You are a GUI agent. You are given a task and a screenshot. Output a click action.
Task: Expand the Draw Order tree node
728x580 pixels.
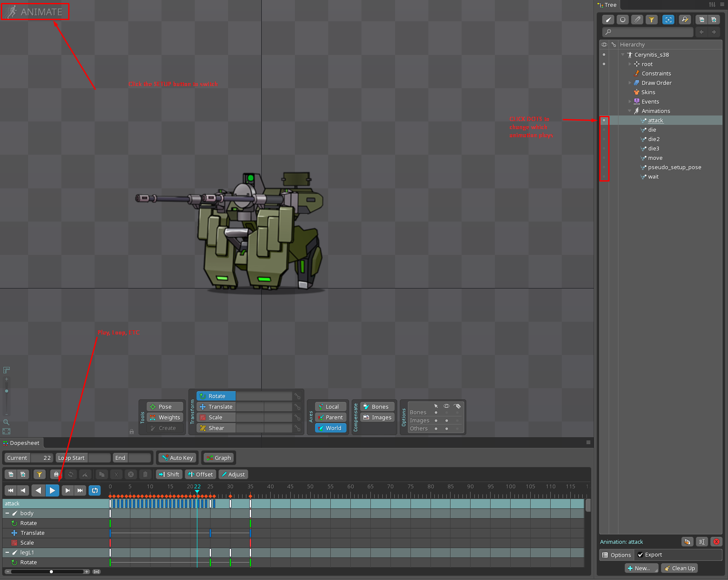click(630, 83)
